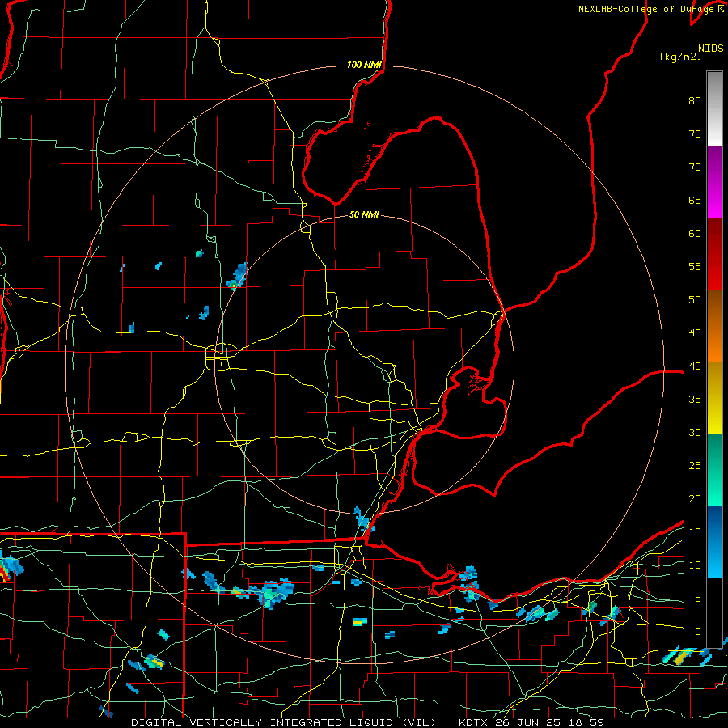Click the 80 scale value

(695, 101)
